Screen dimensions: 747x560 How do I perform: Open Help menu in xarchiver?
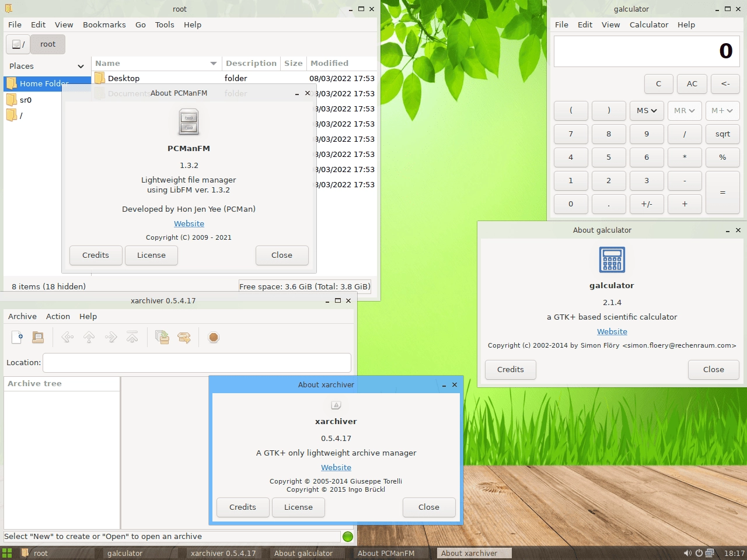coord(88,316)
